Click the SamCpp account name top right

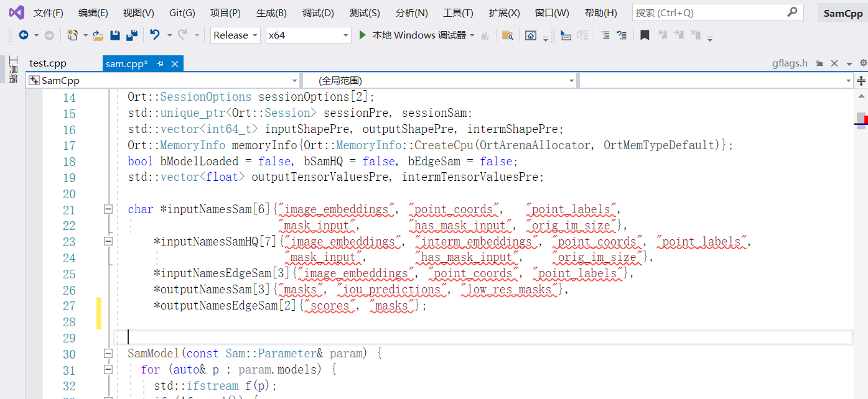(842, 12)
